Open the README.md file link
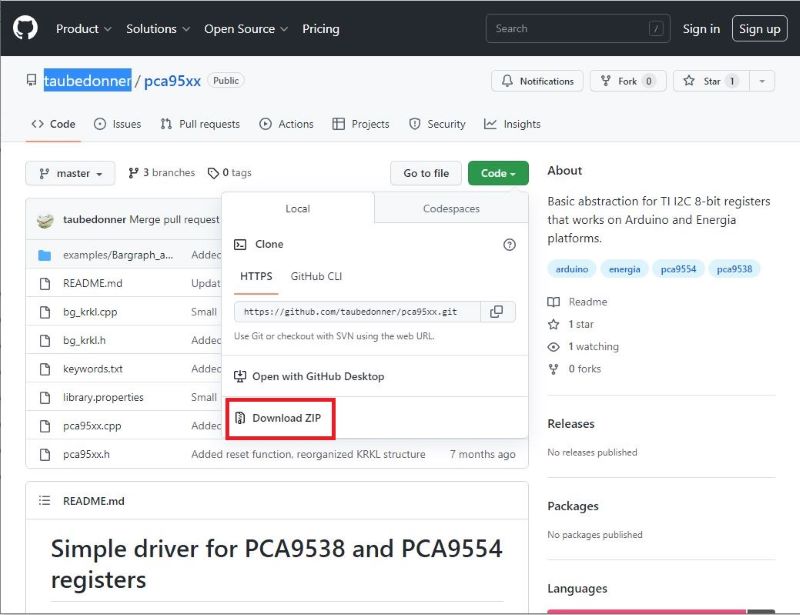The height and width of the screenshot is (615, 800). click(92, 283)
